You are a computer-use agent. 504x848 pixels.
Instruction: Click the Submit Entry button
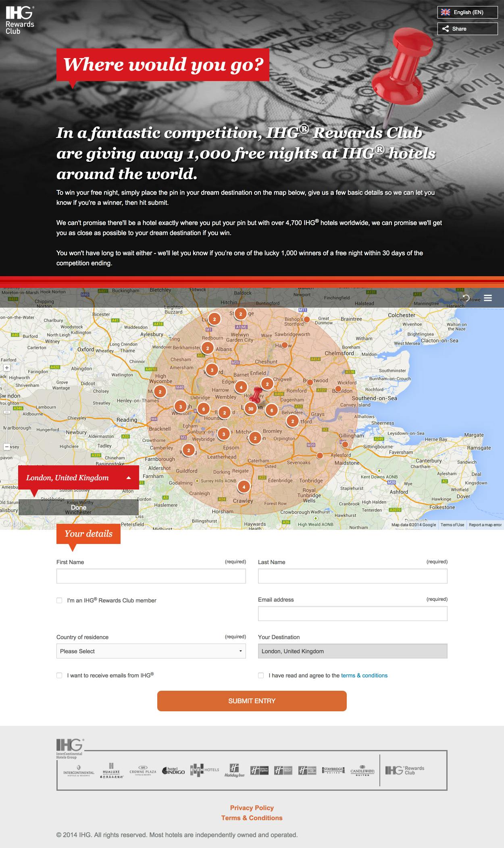tap(252, 701)
